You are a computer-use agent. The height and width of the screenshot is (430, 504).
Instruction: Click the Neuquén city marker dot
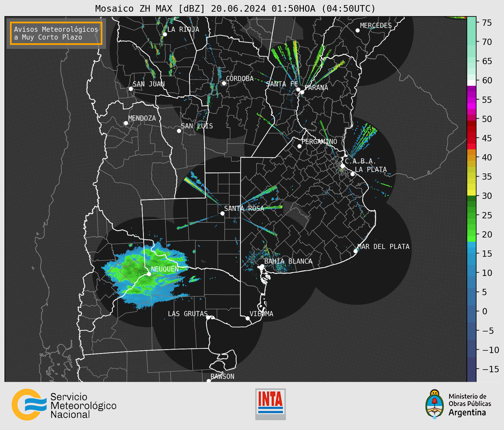pos(149,274)
